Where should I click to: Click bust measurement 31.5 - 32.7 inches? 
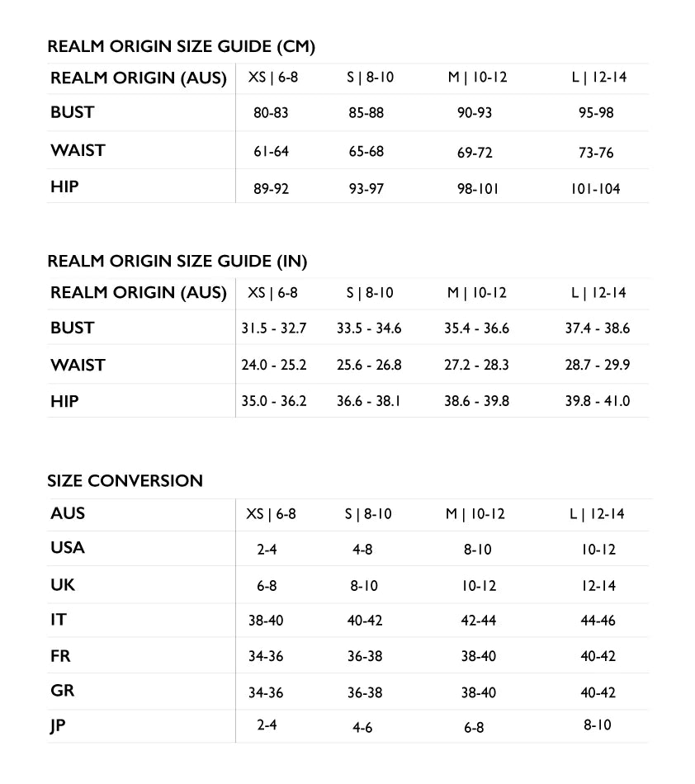[x=273, y=328]
